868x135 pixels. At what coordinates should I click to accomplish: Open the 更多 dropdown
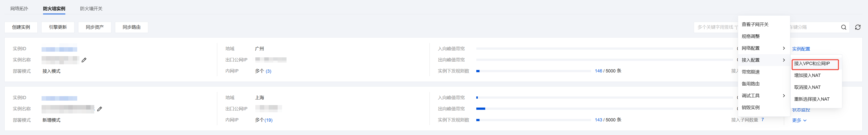point(799,120)
